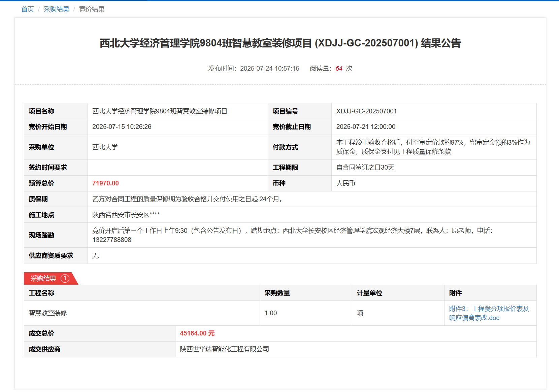Click the 竞价截止日期 value 2025-07-21 12:00:00

[366, 127]
